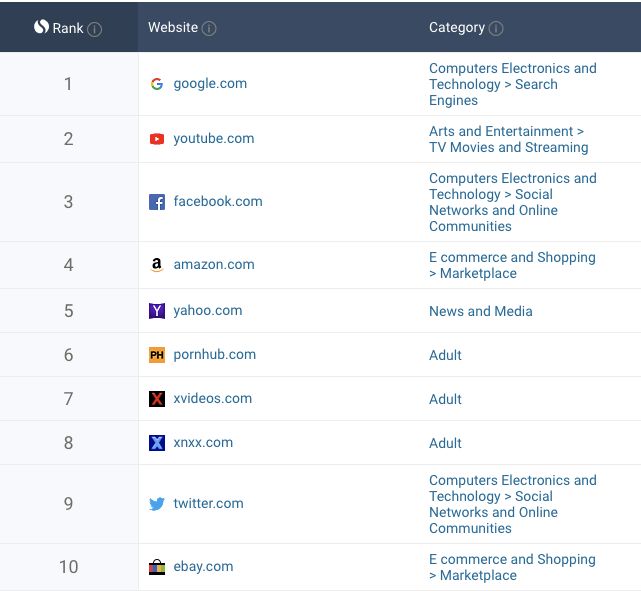Image resolution: width=641 pixels, height=591 pixels.
Task: Click the info icon beside Rank header
Action: coord(95,29)
